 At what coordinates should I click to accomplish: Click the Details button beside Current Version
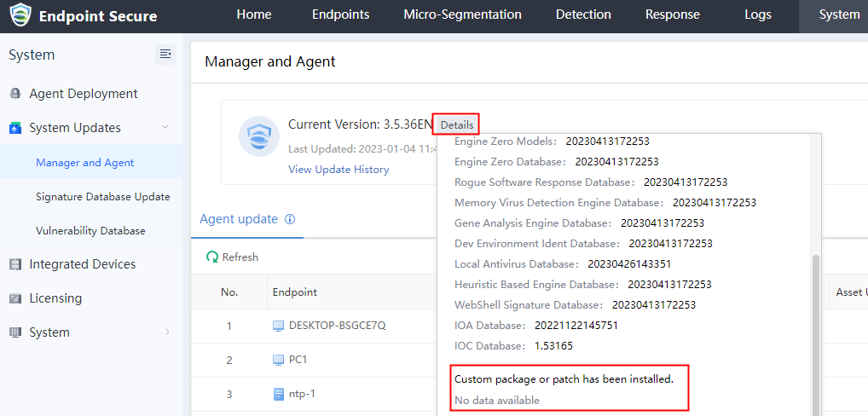click(x=456, y=124)
